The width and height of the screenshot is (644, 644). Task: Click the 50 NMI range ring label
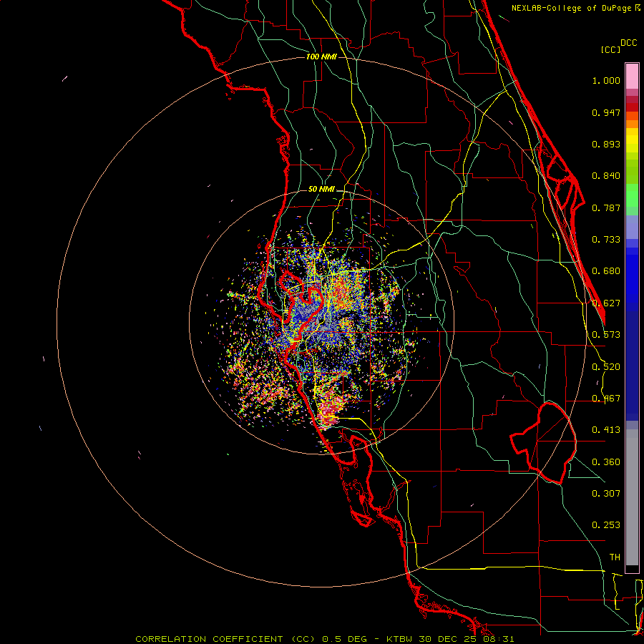click(x=321, y=189)
